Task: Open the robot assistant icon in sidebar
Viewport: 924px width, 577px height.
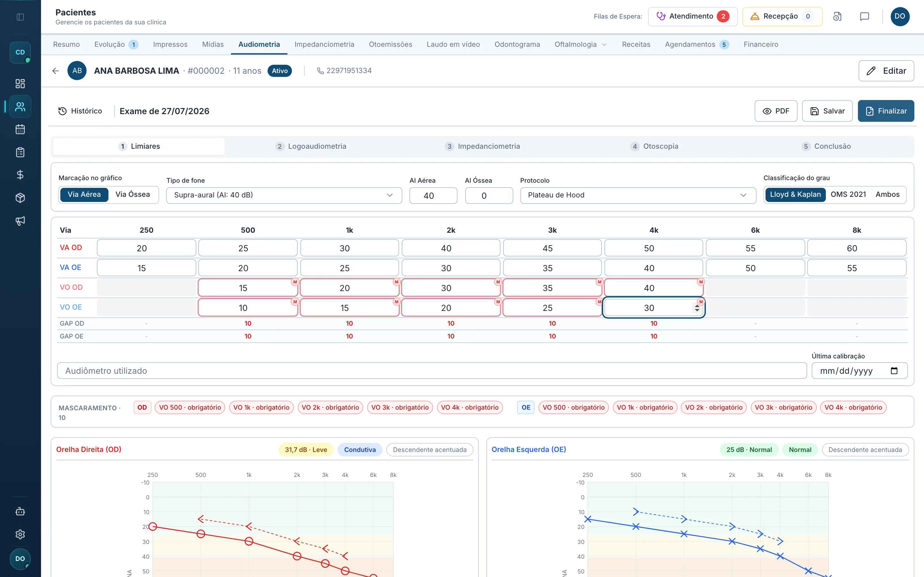Action: (20, 511)
